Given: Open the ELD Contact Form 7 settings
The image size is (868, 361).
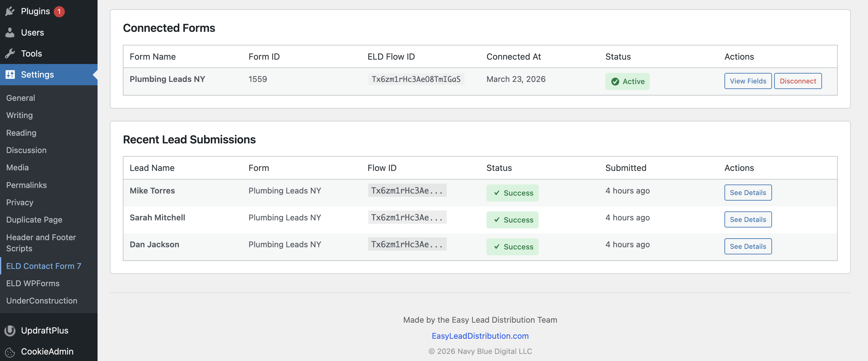Looking at the screenshot, I should pyautogui.click(x=44, y=266).
